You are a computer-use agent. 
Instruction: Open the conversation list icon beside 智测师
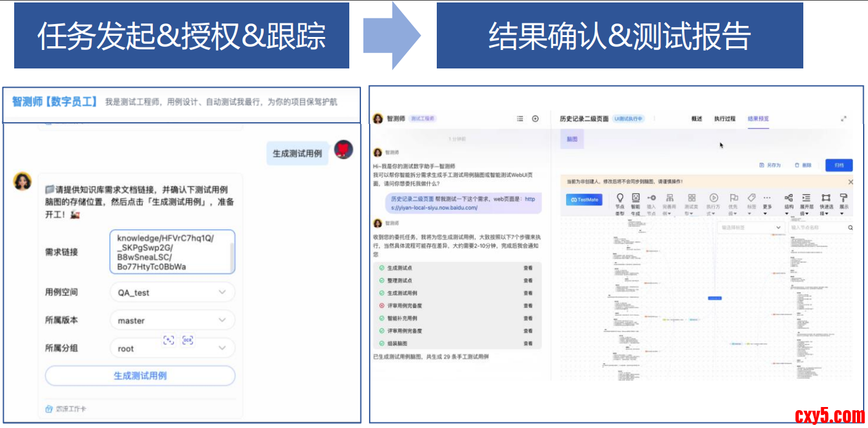coord(520,119)
